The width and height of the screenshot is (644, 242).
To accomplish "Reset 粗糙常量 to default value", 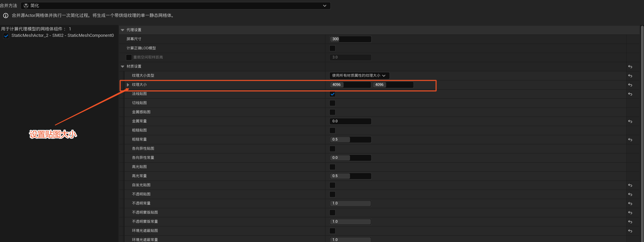I will (x=630, y=140).
